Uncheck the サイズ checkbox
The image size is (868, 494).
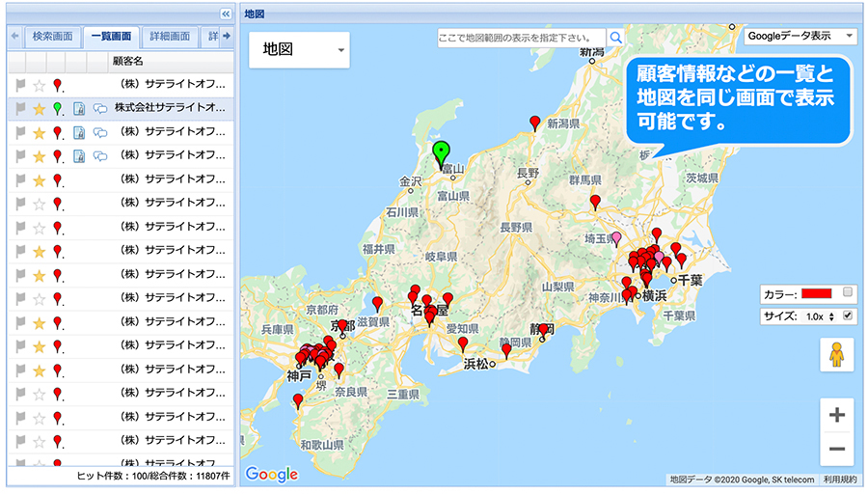[848, 316]
